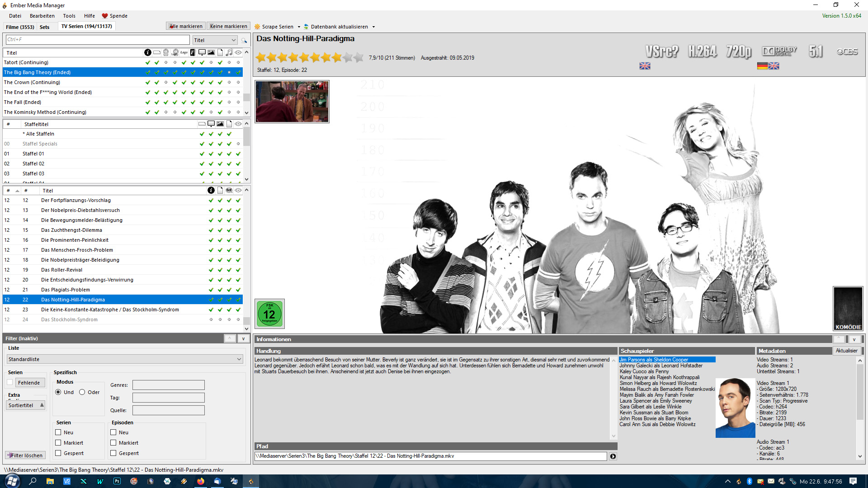Viewport: 868px width, 488px height.
Task: Click the Filter löschen button
Action: 25,455
